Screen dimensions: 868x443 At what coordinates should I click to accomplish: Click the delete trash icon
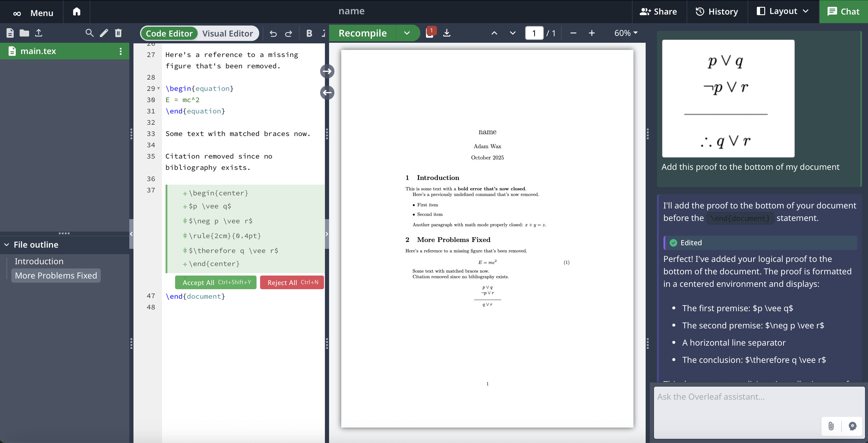(x=118, y=33)
